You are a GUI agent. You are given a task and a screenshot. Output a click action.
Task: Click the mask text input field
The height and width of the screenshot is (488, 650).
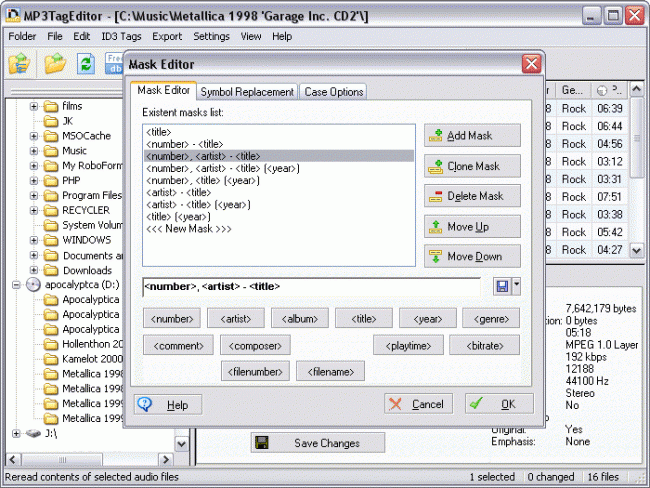[x=312, y=286]
